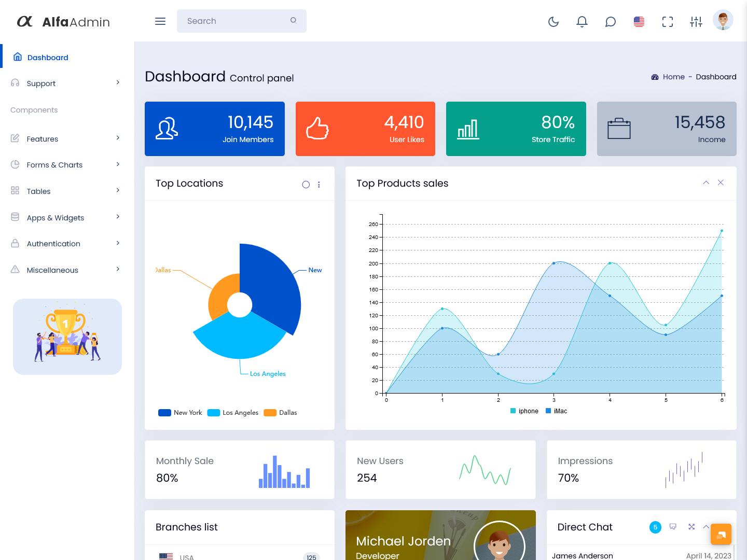Expand the Support menu in the sidebar

(41, 83)
